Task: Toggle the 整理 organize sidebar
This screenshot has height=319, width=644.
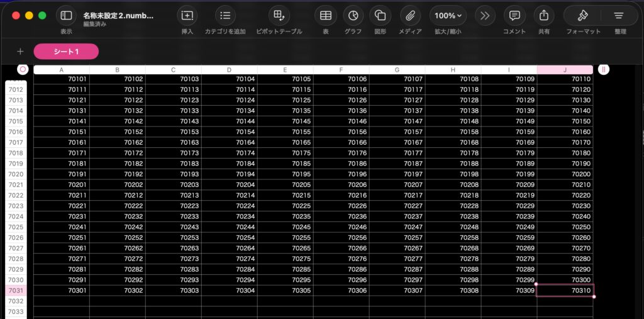Action: pos(619,16)
